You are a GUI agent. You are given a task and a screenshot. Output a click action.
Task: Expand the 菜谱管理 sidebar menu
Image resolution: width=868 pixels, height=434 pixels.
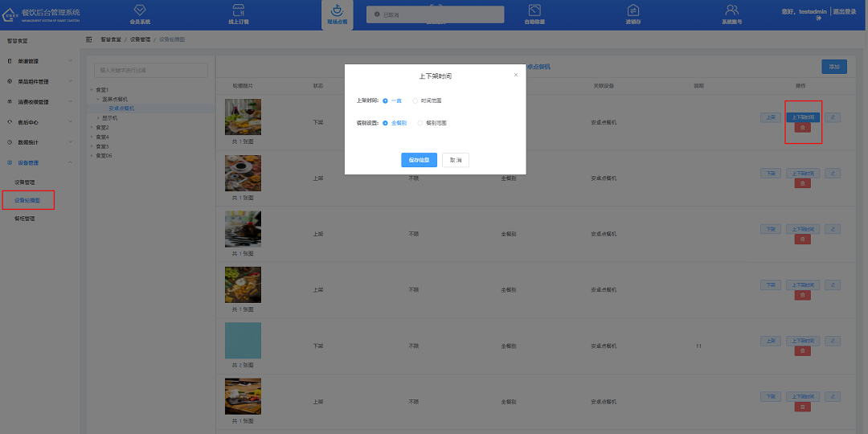click(39, 61)
